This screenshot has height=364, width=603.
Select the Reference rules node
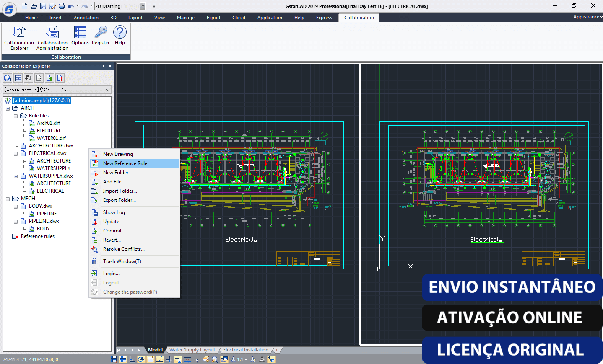(x=38, y=236)
